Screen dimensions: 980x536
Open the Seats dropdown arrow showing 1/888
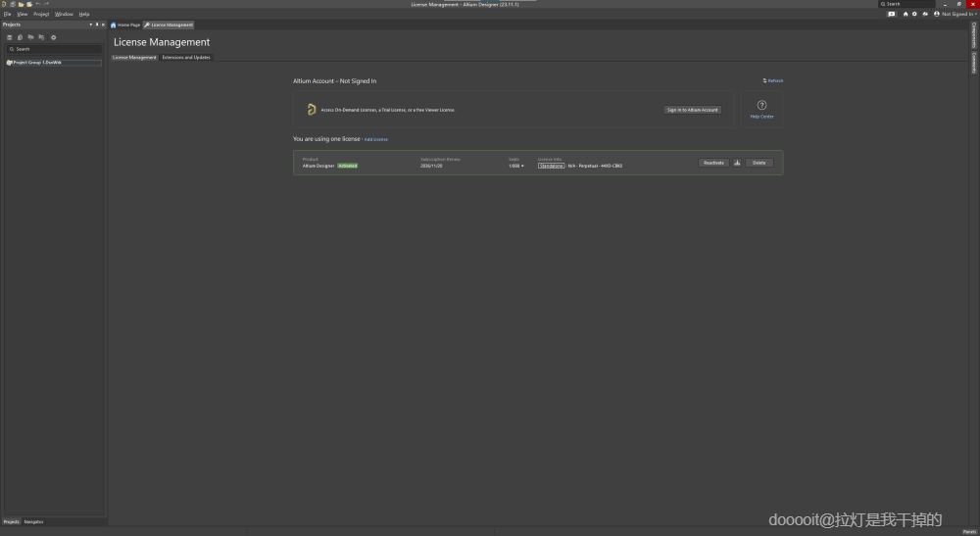[522, 166]
